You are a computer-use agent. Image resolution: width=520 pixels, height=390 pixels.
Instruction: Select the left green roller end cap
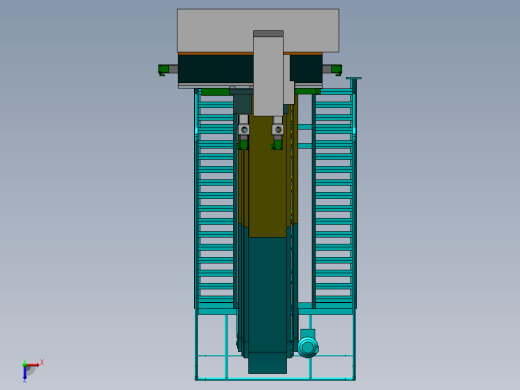click(x=163, y=70)
